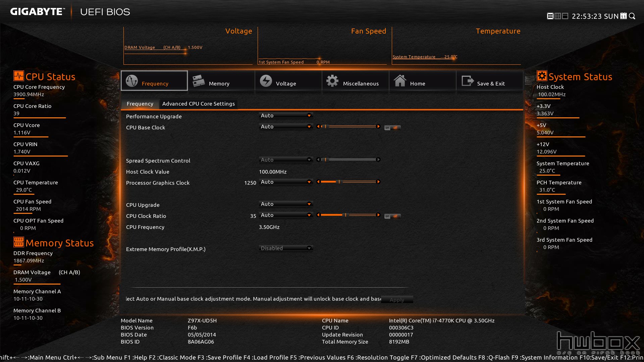
Task: Click Memory Channel A timings 10-11-10-30
Action: [28, 299]
